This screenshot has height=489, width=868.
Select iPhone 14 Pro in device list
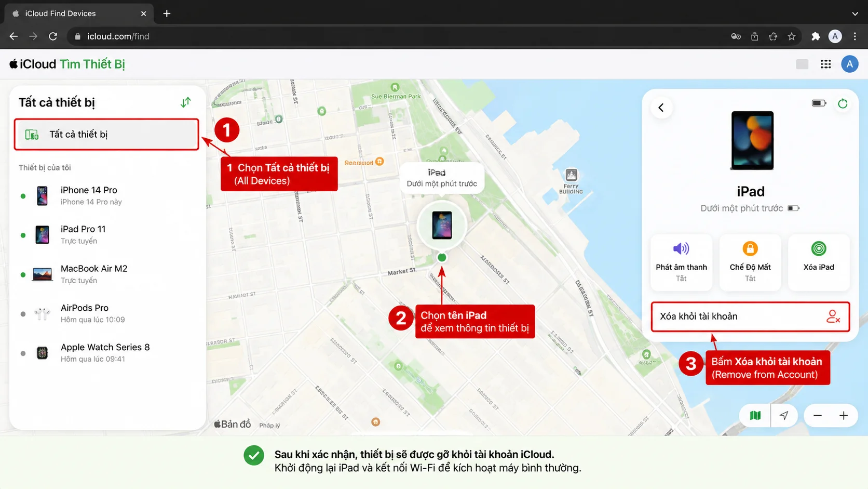click(x=107, y=196)
